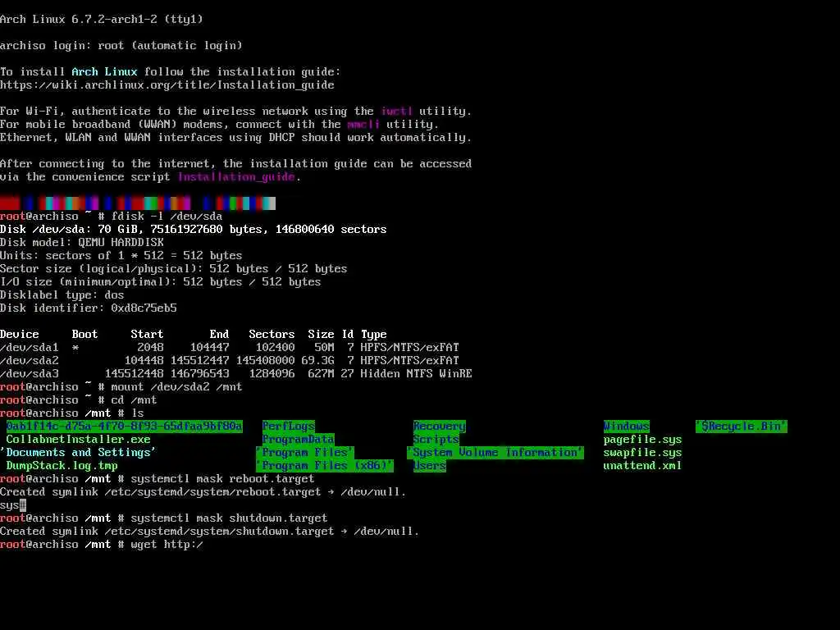Click Disk identifier 0xd8c75eb5
The width and height of the screenshot is (840, 630).
(x=89, y=308)
